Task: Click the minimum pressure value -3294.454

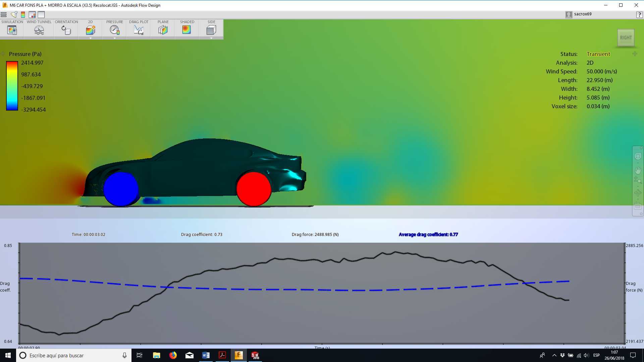Action: [33, 110]
